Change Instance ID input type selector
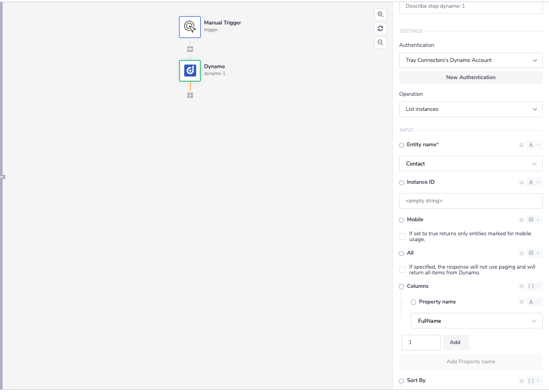 coord(534,183)
